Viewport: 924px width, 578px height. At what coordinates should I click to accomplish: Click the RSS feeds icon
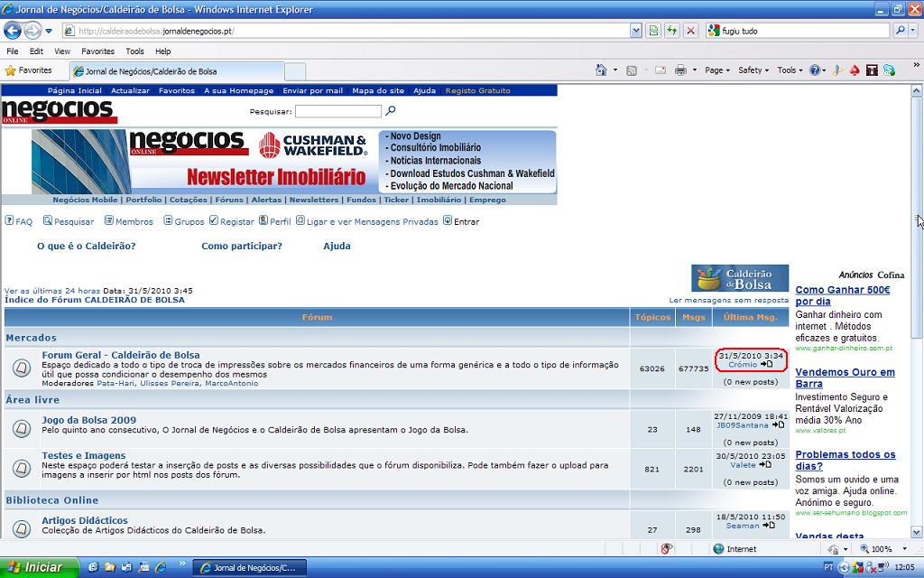pyautogui.click(x=631, y=70)
